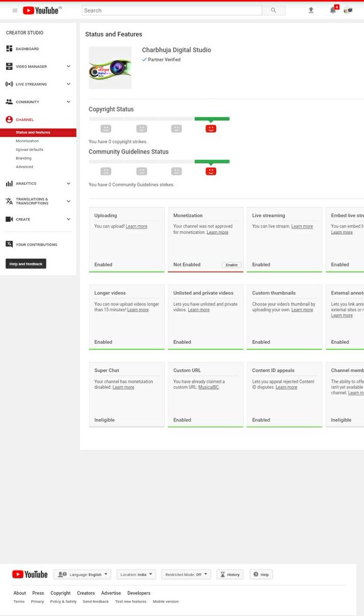The image size is (364, 616).
Task: Open the Copyright footer link
Action: (60, 593)
